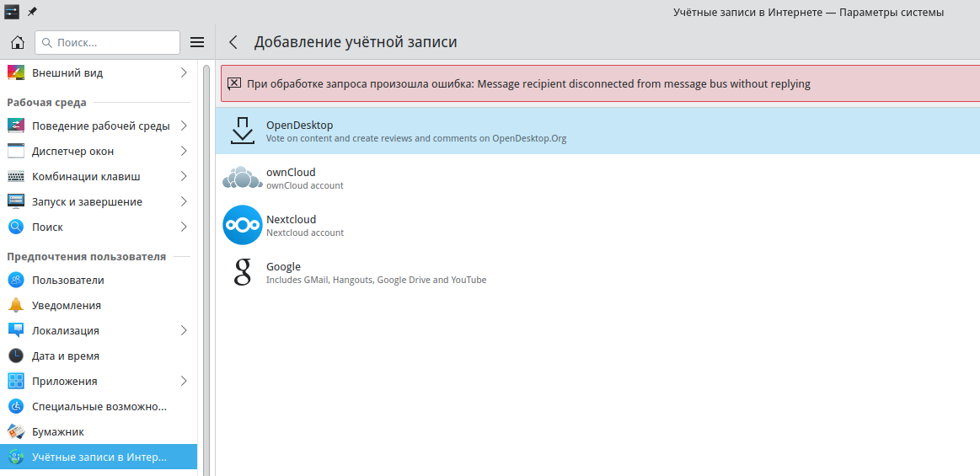
Task: Open "Дата и время" settings
Action: 98,356
